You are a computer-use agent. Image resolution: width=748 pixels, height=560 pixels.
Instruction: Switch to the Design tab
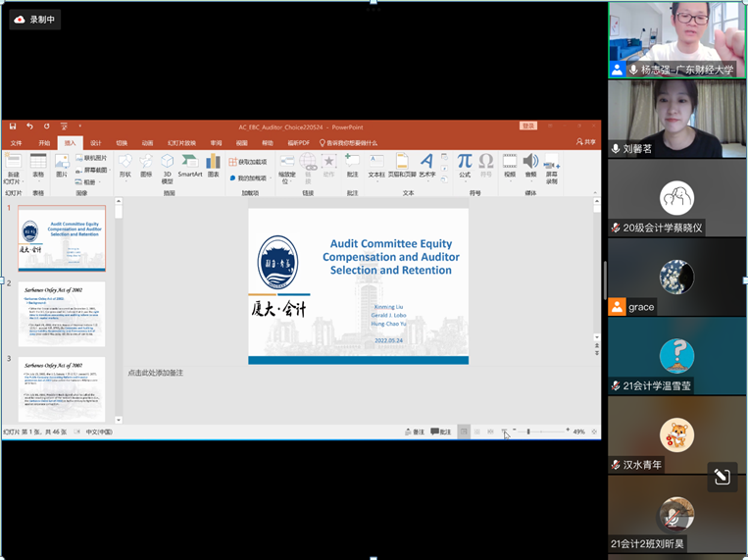(95, 142)
